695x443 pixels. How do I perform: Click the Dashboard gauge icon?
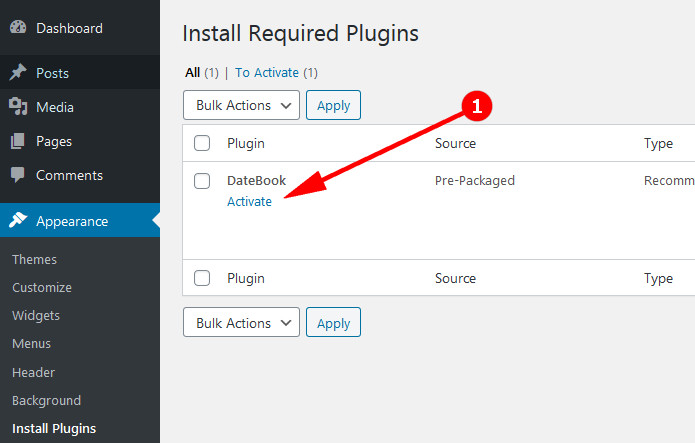click(x=18, y=28)
